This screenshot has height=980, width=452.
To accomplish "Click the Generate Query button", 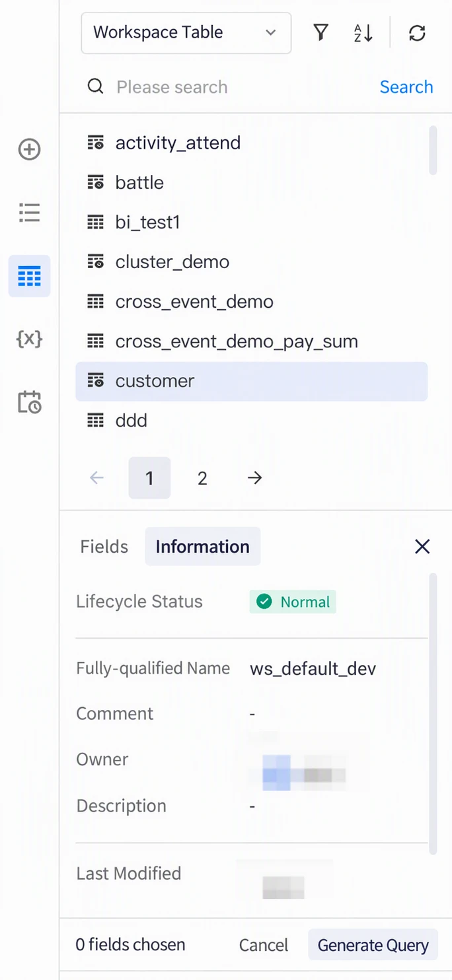I will click(x=373, y=945).
